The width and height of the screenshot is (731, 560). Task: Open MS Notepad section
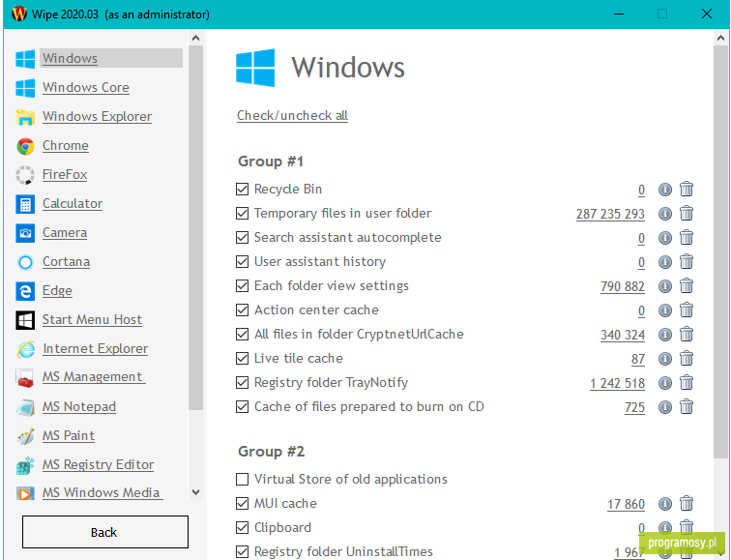click(79, 407)
